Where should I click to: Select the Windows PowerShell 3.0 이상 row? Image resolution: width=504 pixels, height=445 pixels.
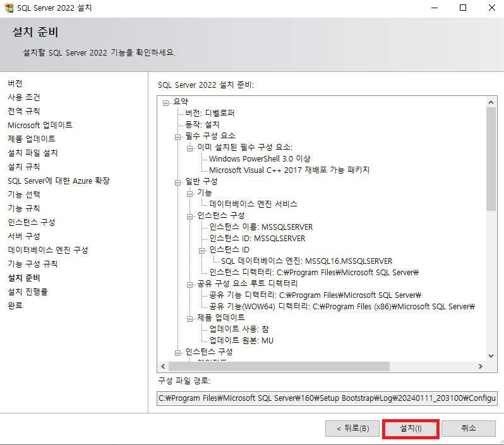(260, 158)
